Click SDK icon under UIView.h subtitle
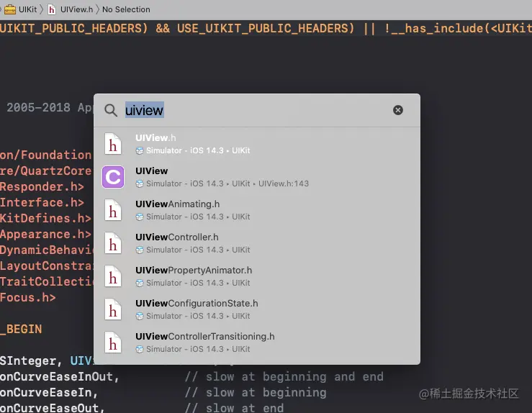Viewport: 532px width, 413px height. [140, 150]
